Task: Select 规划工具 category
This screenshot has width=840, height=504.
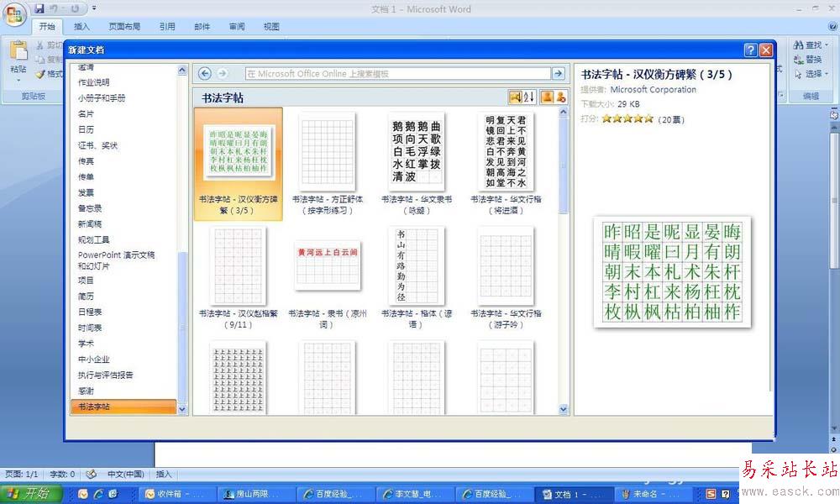Action: [94, 239]
